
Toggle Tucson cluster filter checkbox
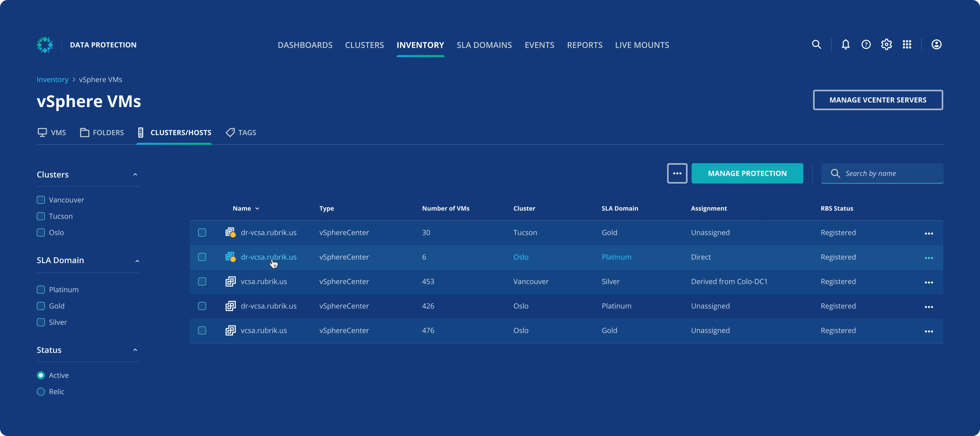click(x=41, y=216)
